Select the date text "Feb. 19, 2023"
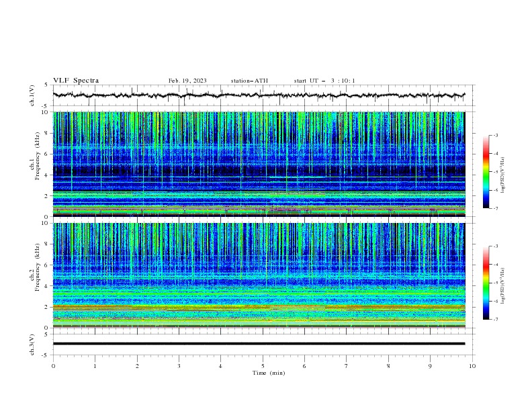 pos(187,81)
